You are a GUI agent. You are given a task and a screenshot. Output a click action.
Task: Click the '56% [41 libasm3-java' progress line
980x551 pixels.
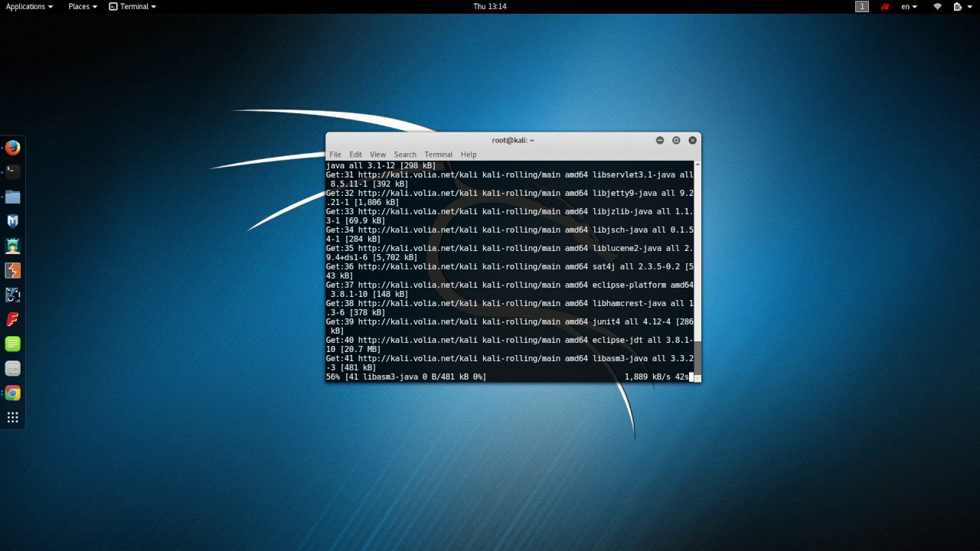(407, 377)
